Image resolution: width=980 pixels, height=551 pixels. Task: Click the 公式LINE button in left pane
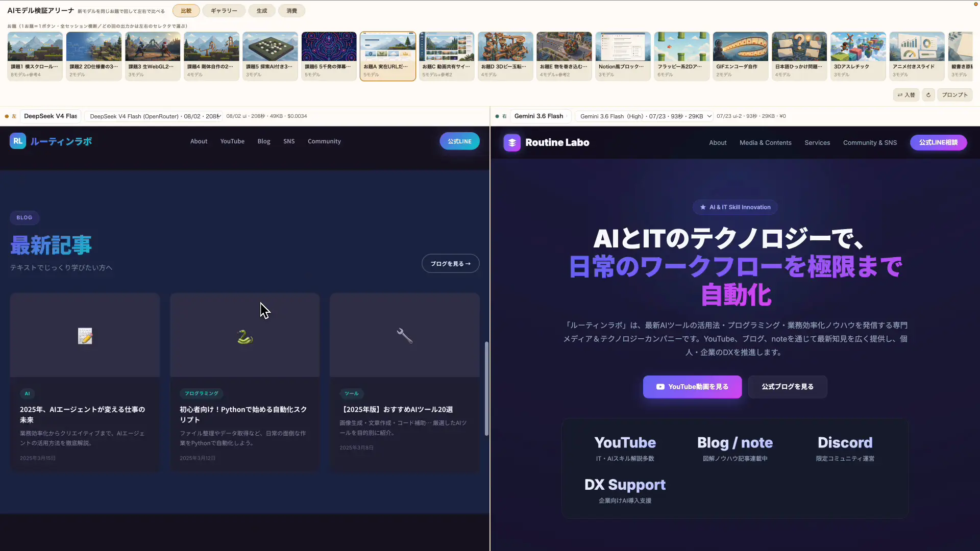(459, 141)
